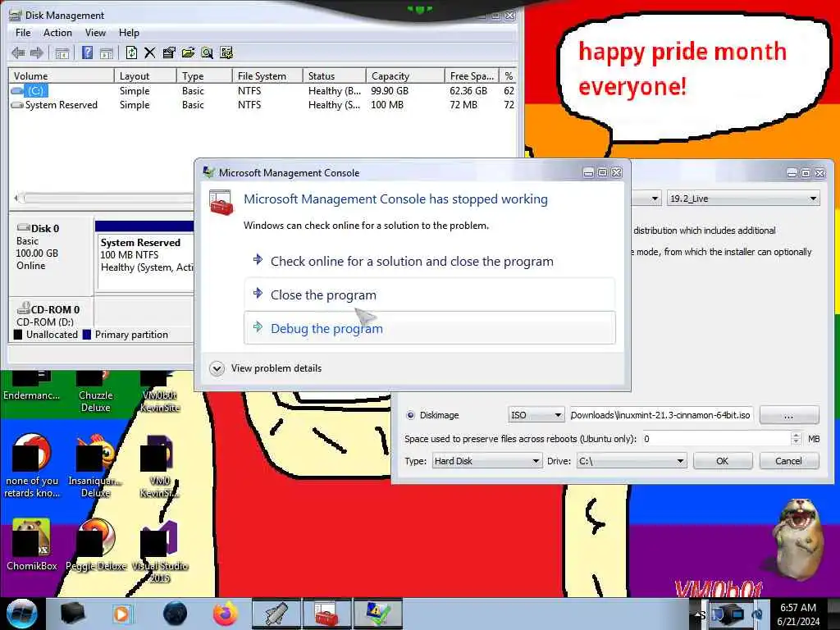
Task: Click the OK button in the UNetbootin window
Action: pyautogui.click(x=722, y=461)
